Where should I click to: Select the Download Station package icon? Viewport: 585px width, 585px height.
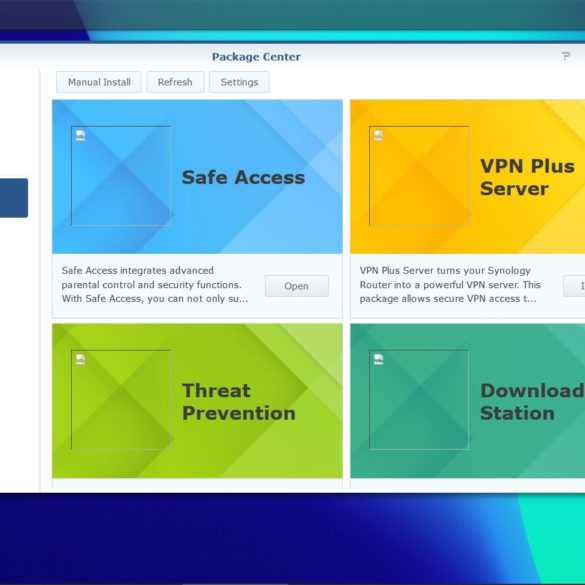[x=419, y=400]
